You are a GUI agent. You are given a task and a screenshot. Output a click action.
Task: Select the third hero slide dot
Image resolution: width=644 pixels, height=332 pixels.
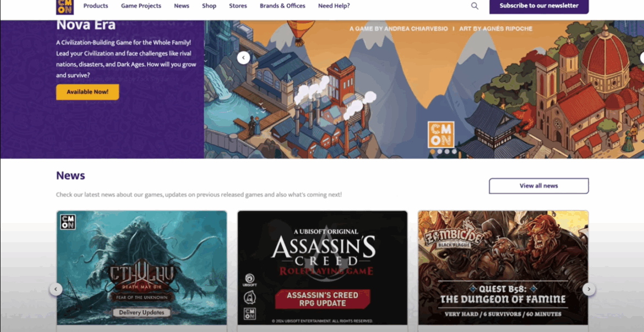click(x=447, y=151)
